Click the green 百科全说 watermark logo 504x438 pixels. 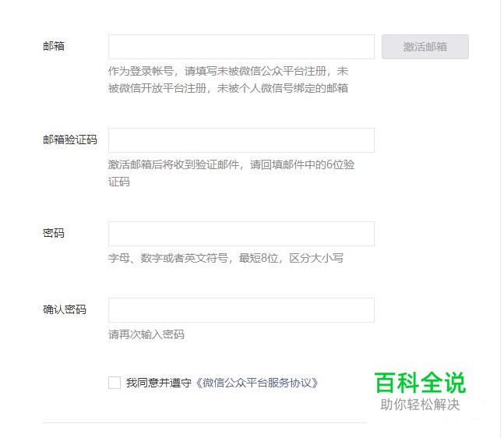[420, 383]
